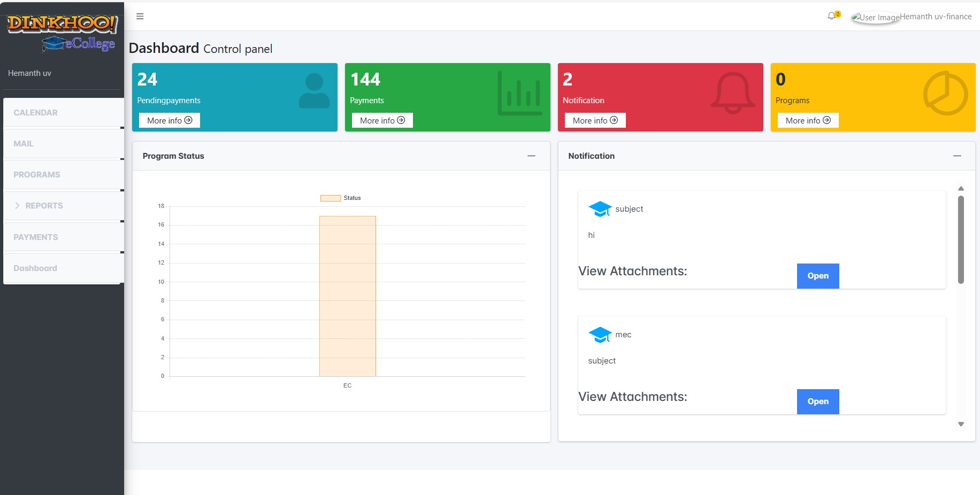Viewport: 980px width, 495px height.
Task: Open attachment for the 'mec' notification
Action: 818,401
